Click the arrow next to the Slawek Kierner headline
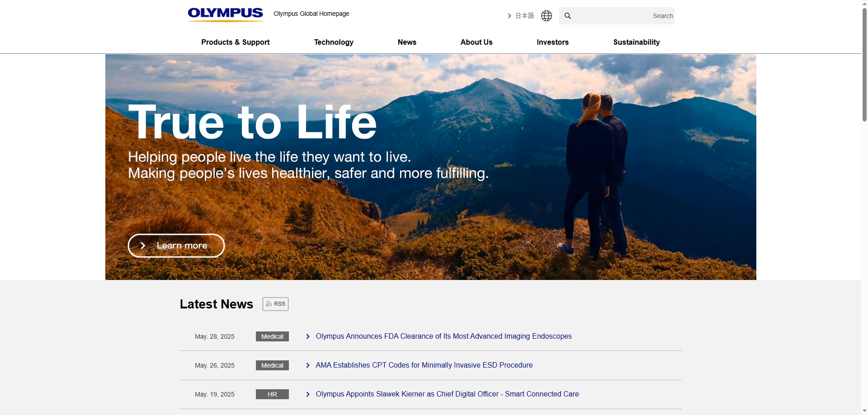This screenshot has height=415, width=868. click(308, 394)
